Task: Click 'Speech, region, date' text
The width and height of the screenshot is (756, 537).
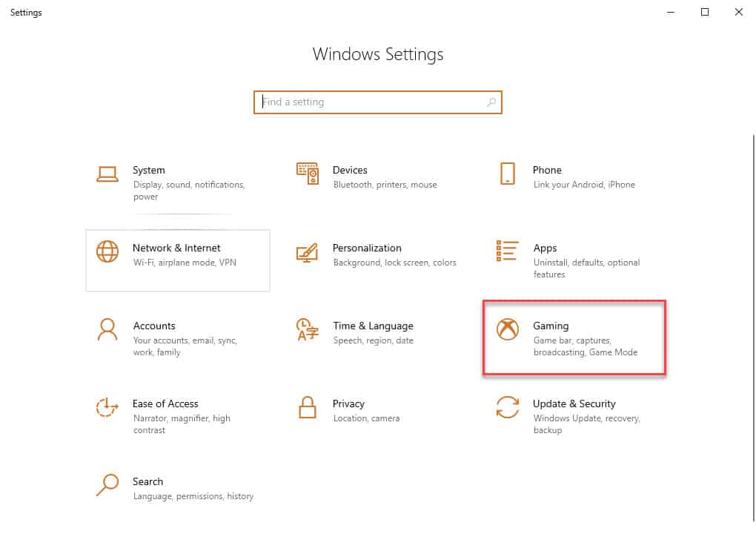Action: point(374,340)
